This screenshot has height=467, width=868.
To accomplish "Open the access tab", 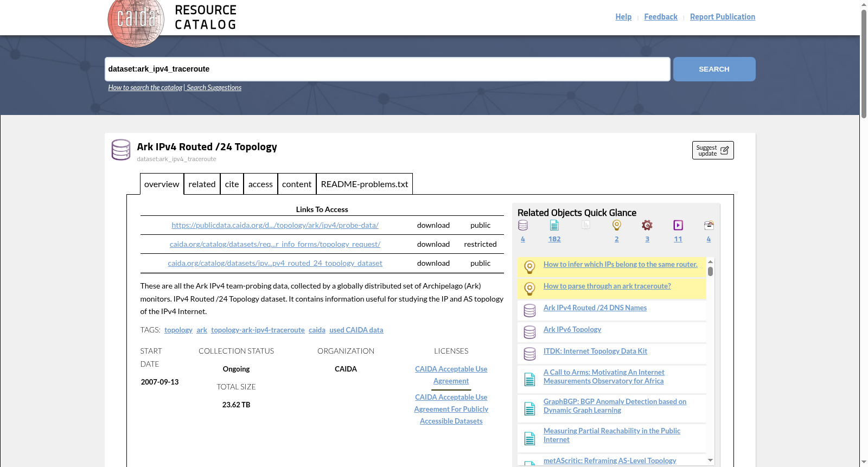I will tap(260, 184).
